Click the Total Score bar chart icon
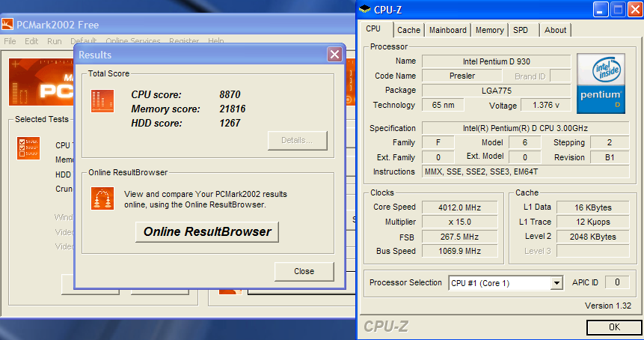644x340 pixels. pyautogui.click(x=102, y=101)
